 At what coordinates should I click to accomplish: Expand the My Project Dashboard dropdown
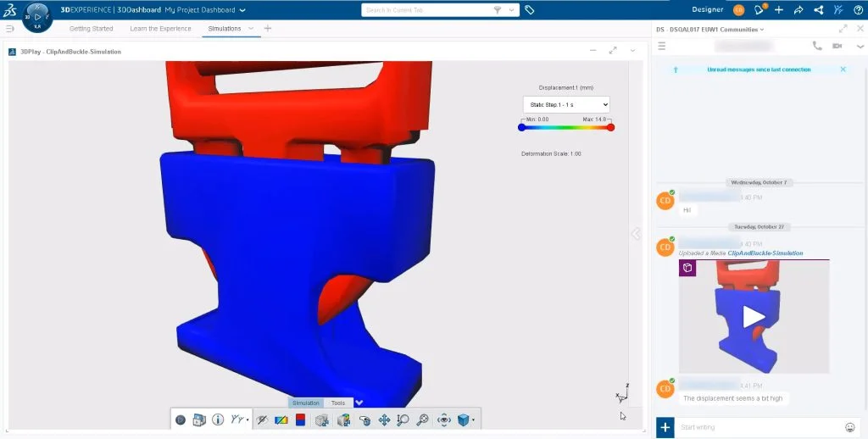(x=242, y=10)
